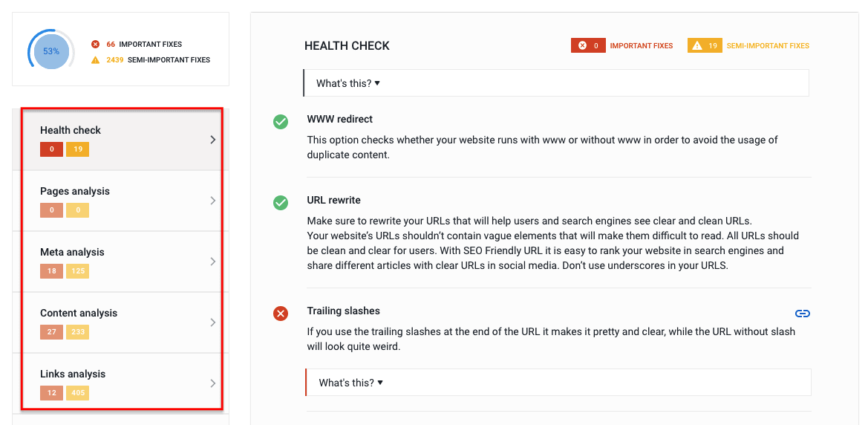The height and width of the screenshot is (425, 868).
Task: Click the 53% circular score gauge
Action: (x=51, y=52)
